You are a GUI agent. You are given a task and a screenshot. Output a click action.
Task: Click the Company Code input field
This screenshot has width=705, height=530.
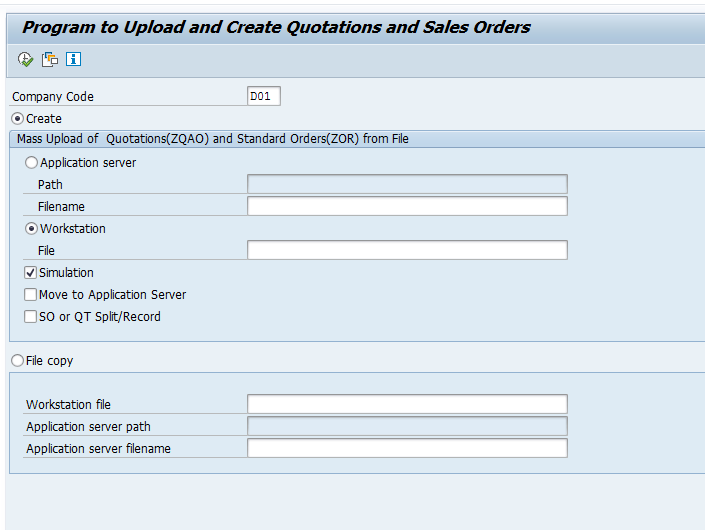pyautogui.click(x=264, y=96)
